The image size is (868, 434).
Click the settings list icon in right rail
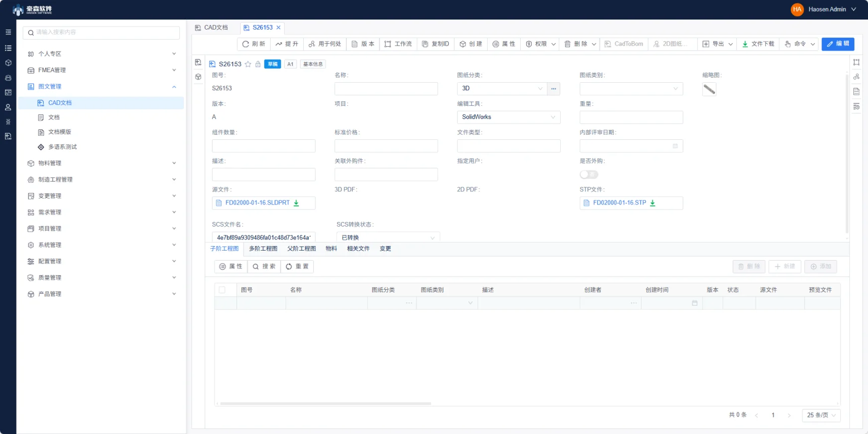click(x=856, y=106)
